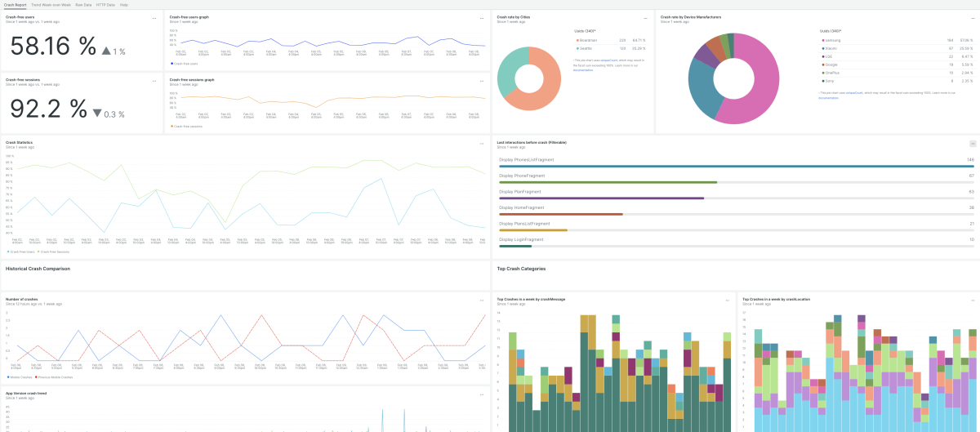Open the Last interactions before crash menu

(x=970, y=144)
